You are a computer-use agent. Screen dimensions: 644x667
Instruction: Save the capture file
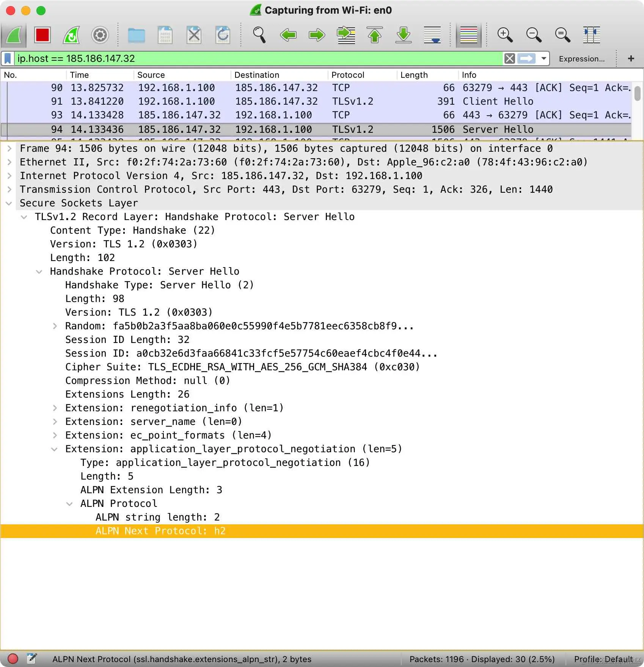165,35
